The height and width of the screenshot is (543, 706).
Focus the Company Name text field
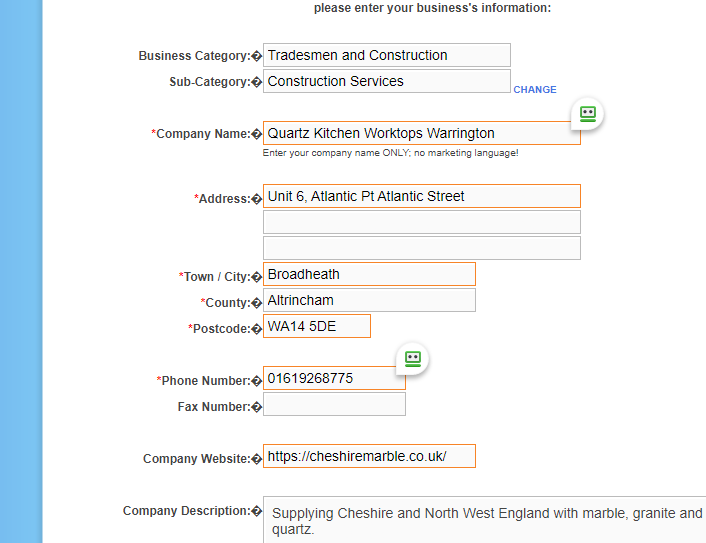point(420,133)
